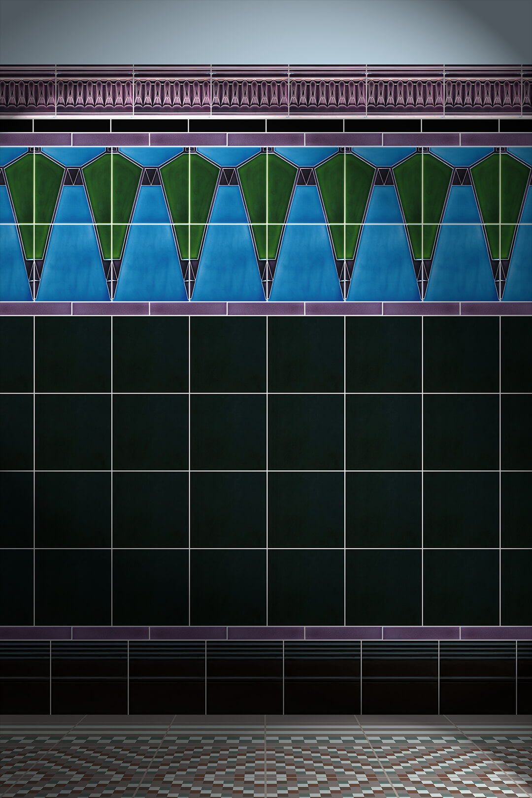532x798 pixels.
Task: Click the purple strip directly below the blue frieze
Action: click(266, 309)
